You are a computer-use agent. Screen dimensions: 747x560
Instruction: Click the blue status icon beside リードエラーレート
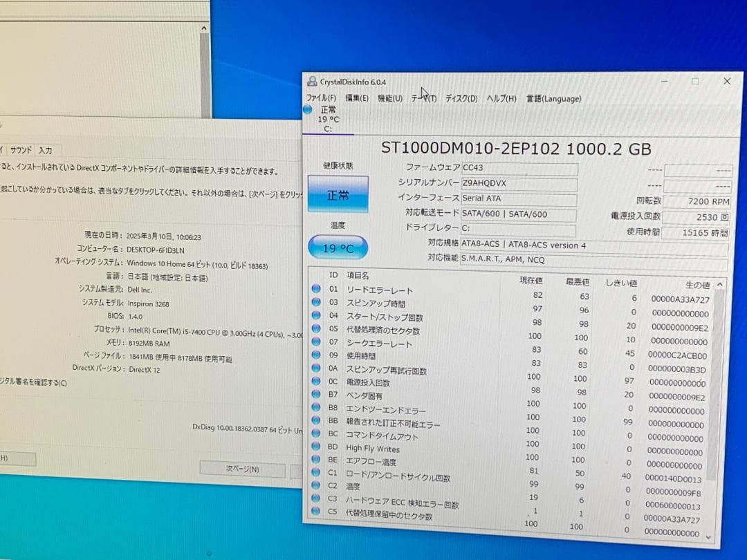pos(317,290)
